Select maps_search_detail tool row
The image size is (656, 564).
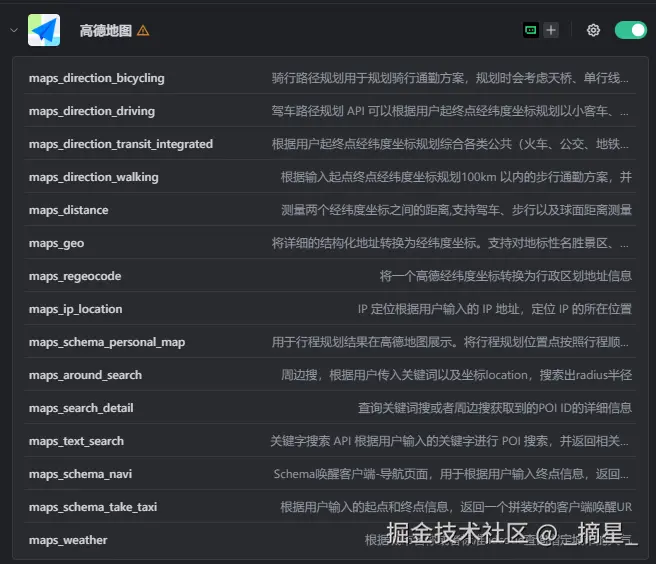pyautogui.click(x=330, y=408)
